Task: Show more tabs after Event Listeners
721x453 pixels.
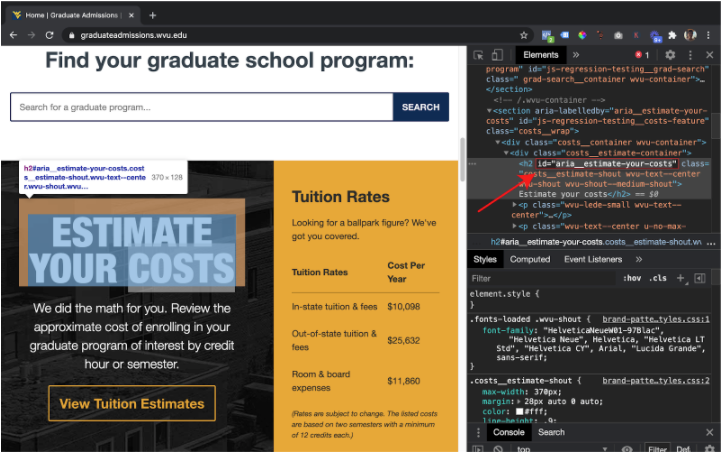Action: coord(639,259)
